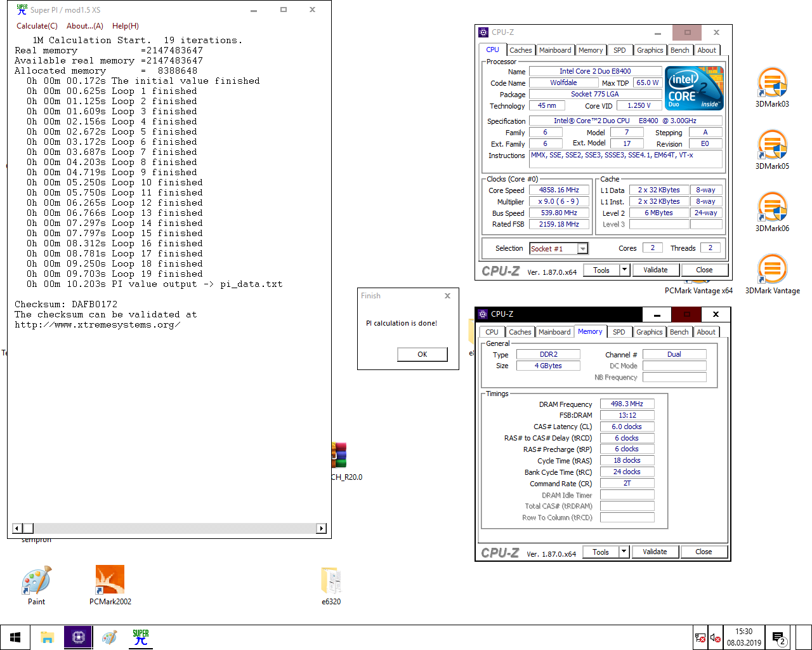Select the e6320 folder on desktop
The width and height of the screenshot is (812, 650).
[x=331, y=585]
